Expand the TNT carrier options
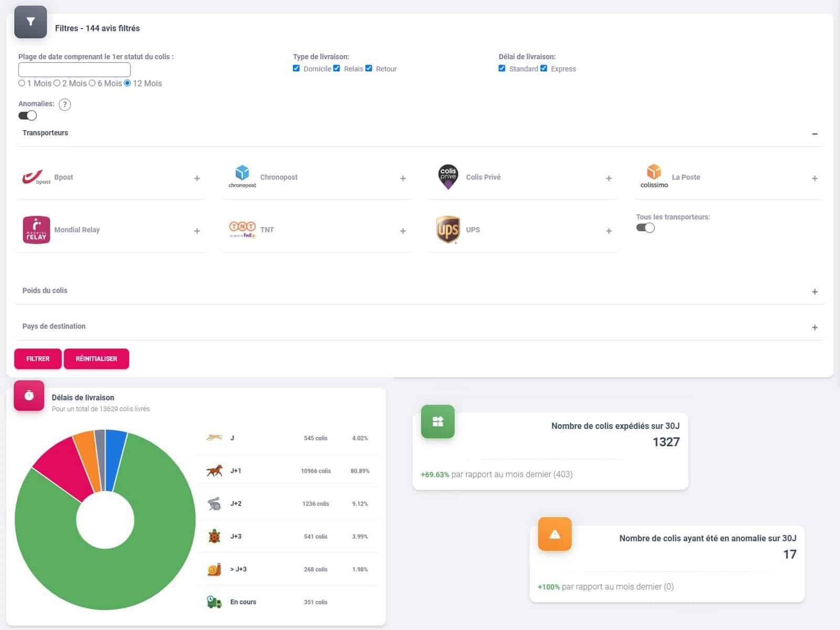Viewport: 840px width, 630px height. point(403,231)
